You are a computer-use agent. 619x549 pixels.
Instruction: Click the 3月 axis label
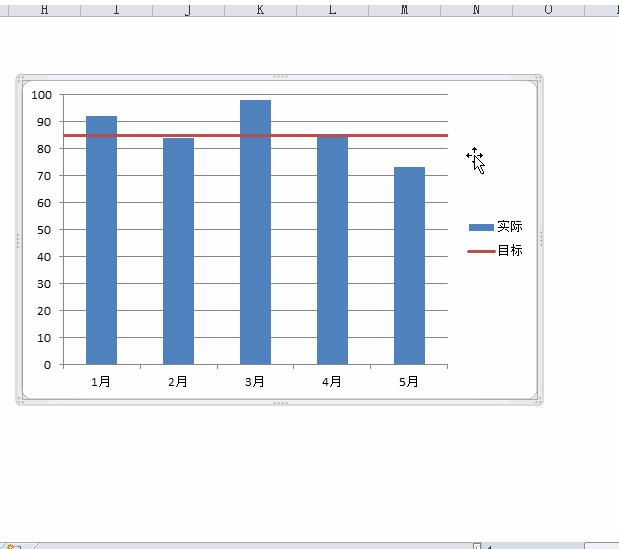[255, 382]
